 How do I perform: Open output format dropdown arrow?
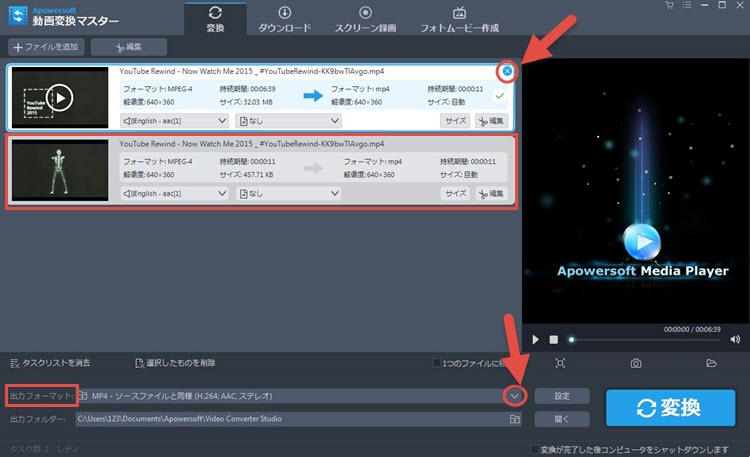click(x=514, y=396)
